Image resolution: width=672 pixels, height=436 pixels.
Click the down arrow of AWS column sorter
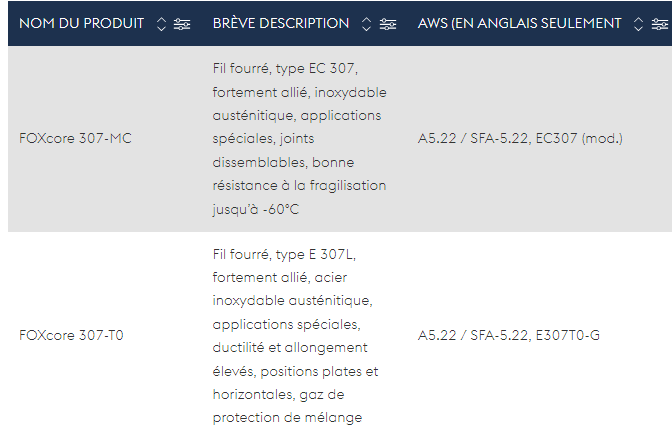638,28
